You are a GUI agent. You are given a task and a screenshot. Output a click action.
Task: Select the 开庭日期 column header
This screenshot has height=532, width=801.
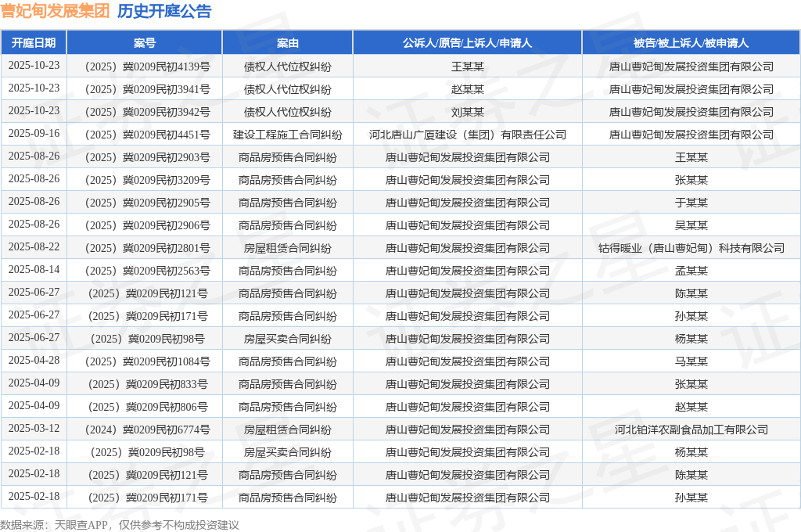point(34,43)
